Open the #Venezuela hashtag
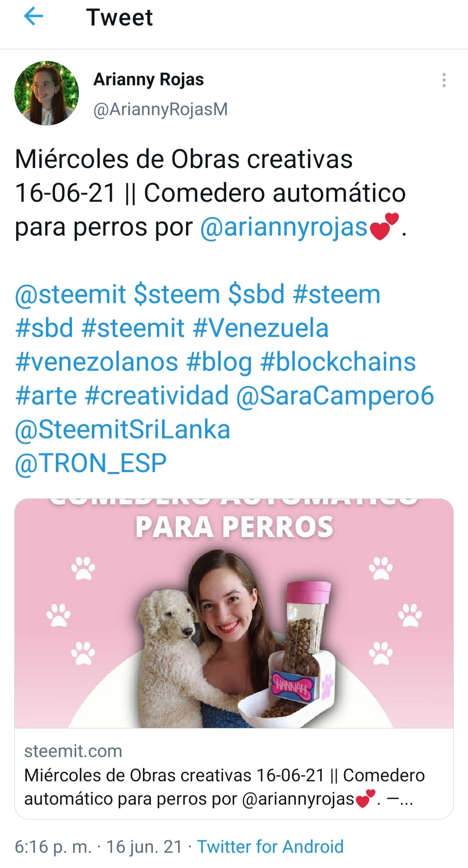 pyautogui.click(x=261, y=328)
